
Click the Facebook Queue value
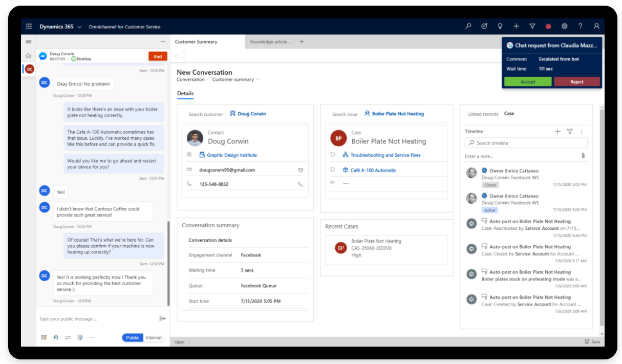(259, 286)
